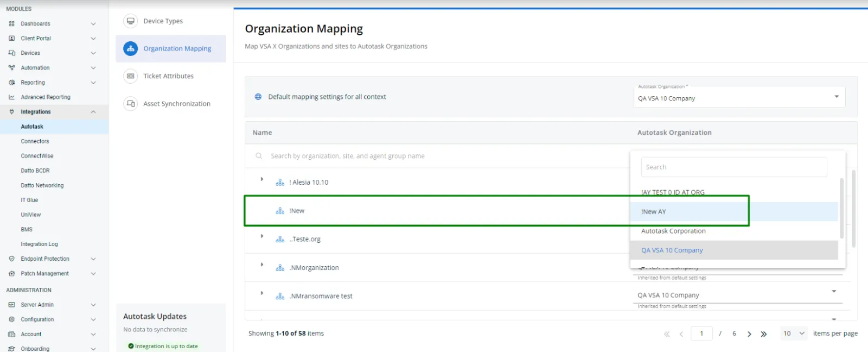Collapse the Integrations module section

click(x=93, y=112)
